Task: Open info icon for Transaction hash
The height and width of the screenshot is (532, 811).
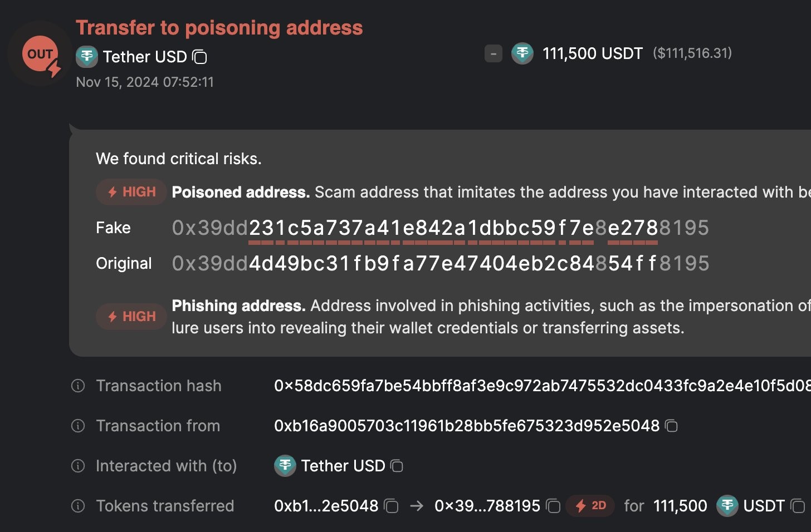Action: pos(78,386)
